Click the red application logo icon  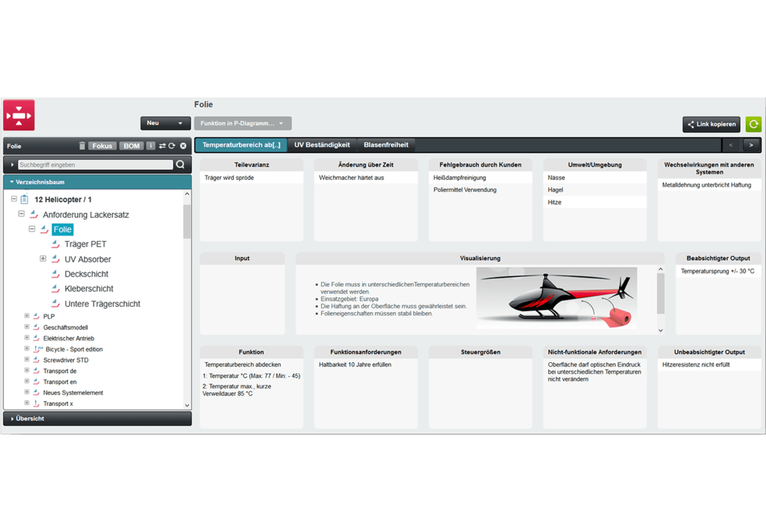click(x=19, y=116)
